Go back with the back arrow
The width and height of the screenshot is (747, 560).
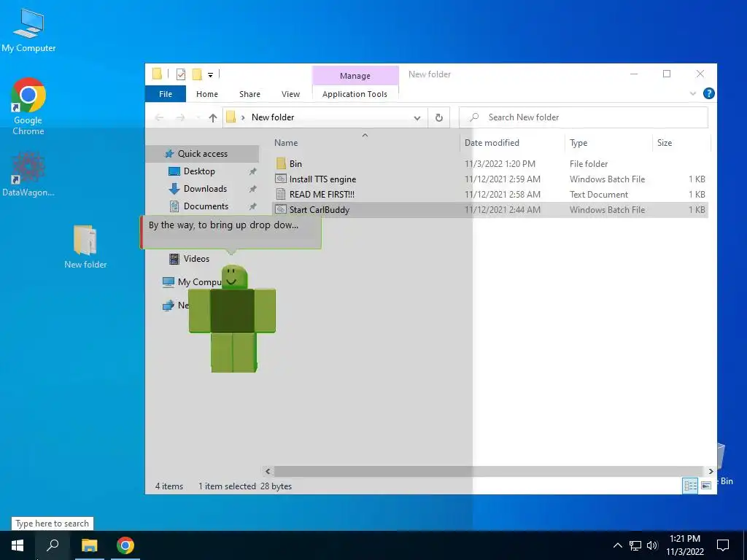coord(159,117)
